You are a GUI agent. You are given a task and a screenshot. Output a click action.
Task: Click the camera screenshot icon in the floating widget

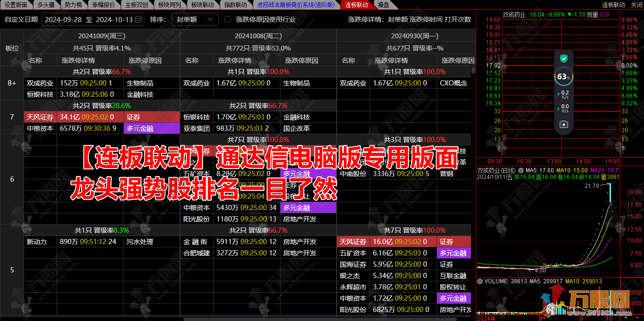coord(563,124)
